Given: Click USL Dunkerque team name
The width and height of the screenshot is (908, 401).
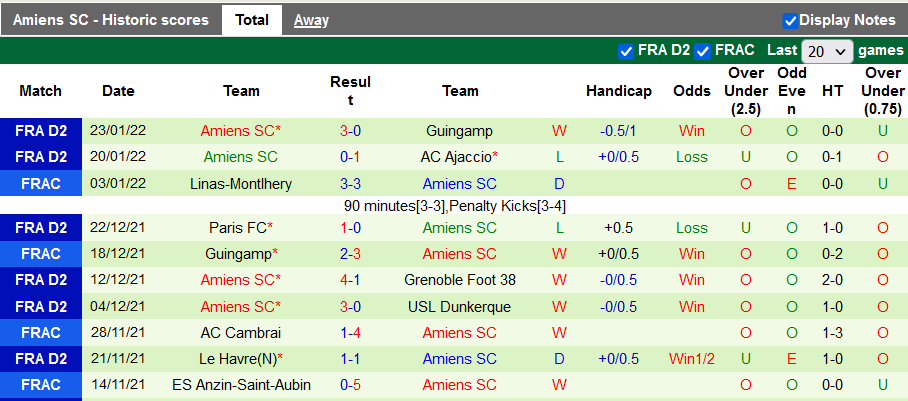Looking at the screenshot, I should point(460,307).
